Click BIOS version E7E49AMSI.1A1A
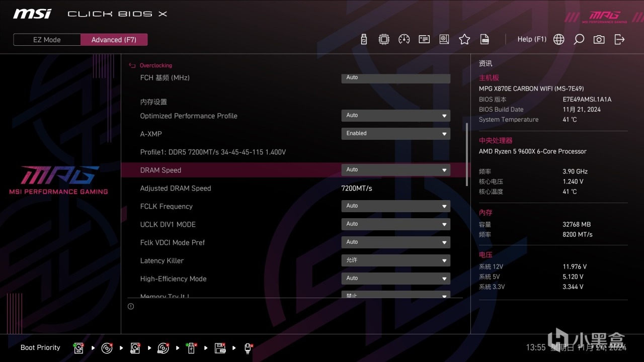 click(587, 100)
